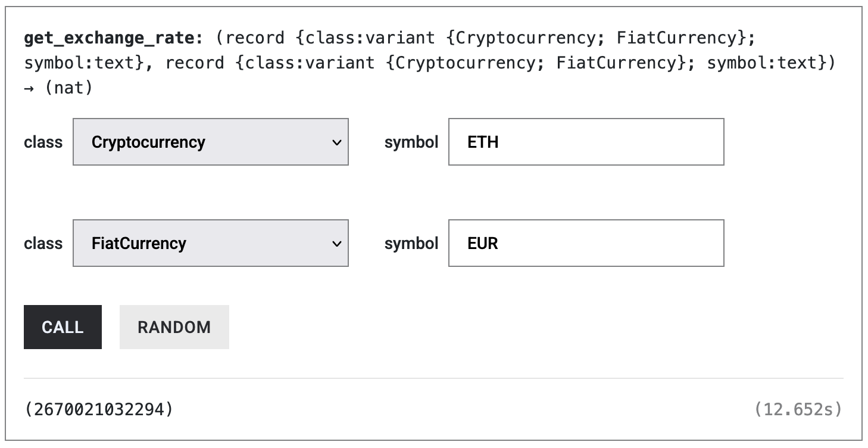Click the second class label
Image resolution: width=868 pixels, height=448 pixels.
point(43,243)
